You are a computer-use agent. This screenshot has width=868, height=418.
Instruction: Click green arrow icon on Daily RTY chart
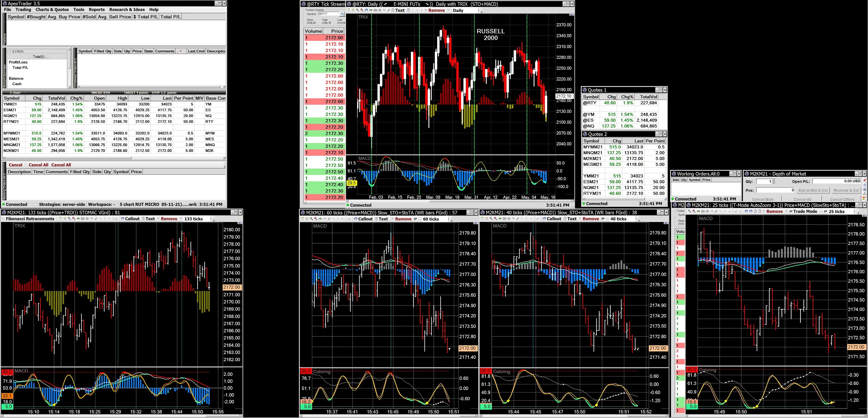[x=371, y=10]
